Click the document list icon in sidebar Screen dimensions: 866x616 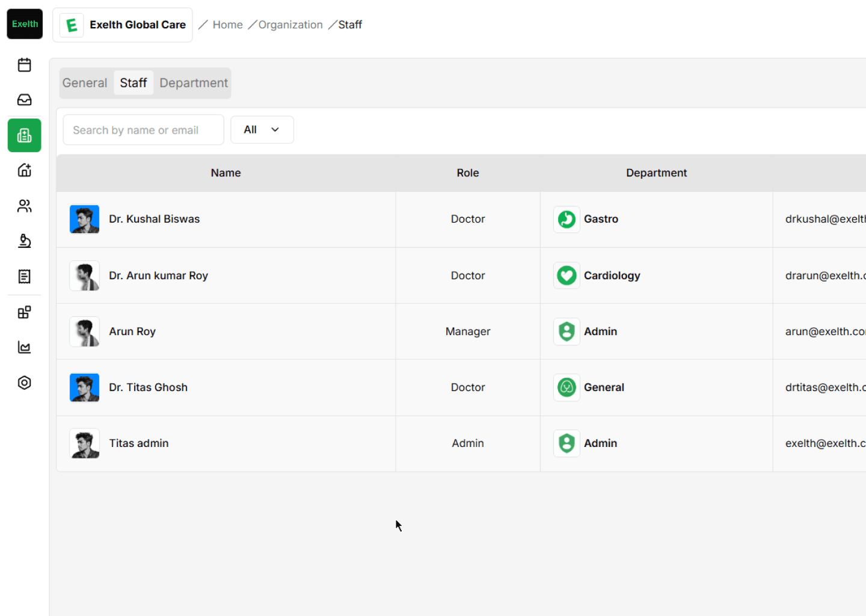coord(25,277)
